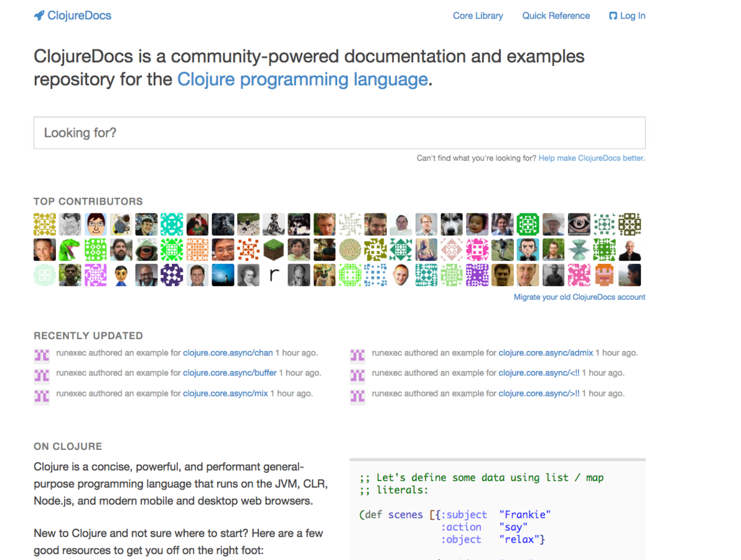Click the Log In link
This screenshot has height=560, width=741.
coord(632,16)
